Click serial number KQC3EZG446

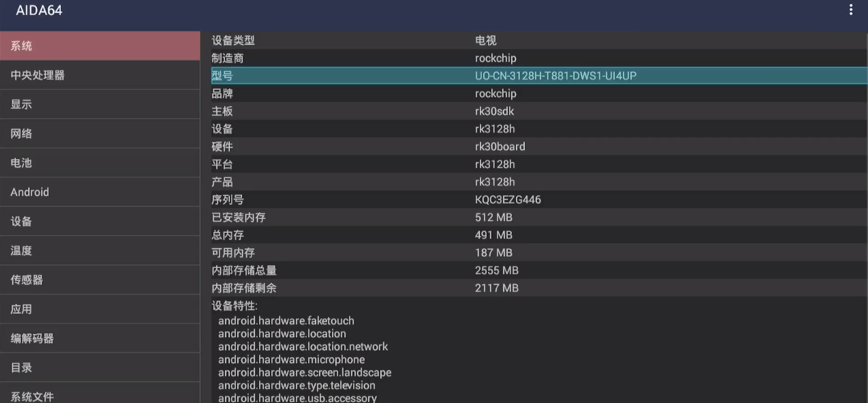click(x=508, y=200)
